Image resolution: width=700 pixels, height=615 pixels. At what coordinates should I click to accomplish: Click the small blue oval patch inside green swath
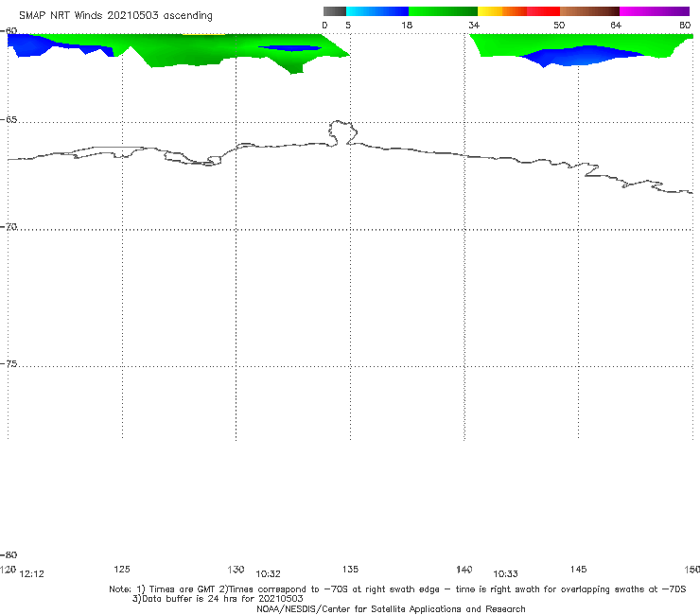pos(290,48)
